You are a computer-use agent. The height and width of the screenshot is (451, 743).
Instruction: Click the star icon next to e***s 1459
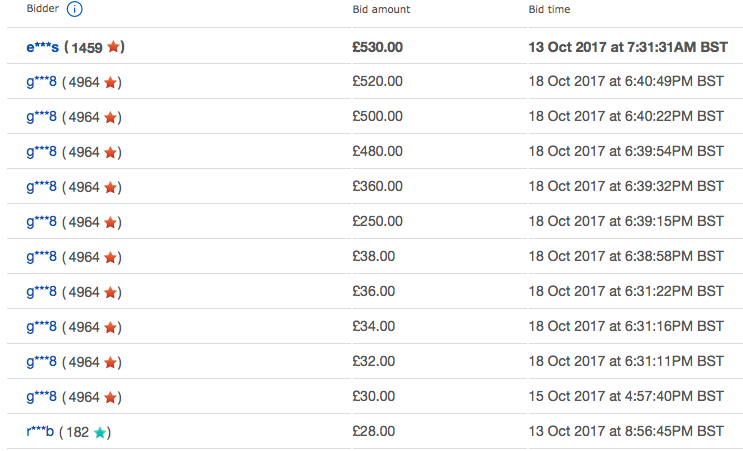point(113,46)
